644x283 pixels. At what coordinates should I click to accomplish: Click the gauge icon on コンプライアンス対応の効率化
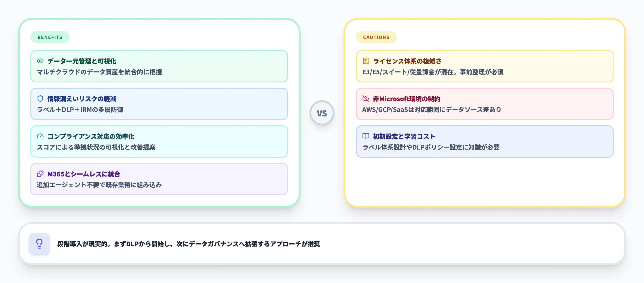point(40,136)
